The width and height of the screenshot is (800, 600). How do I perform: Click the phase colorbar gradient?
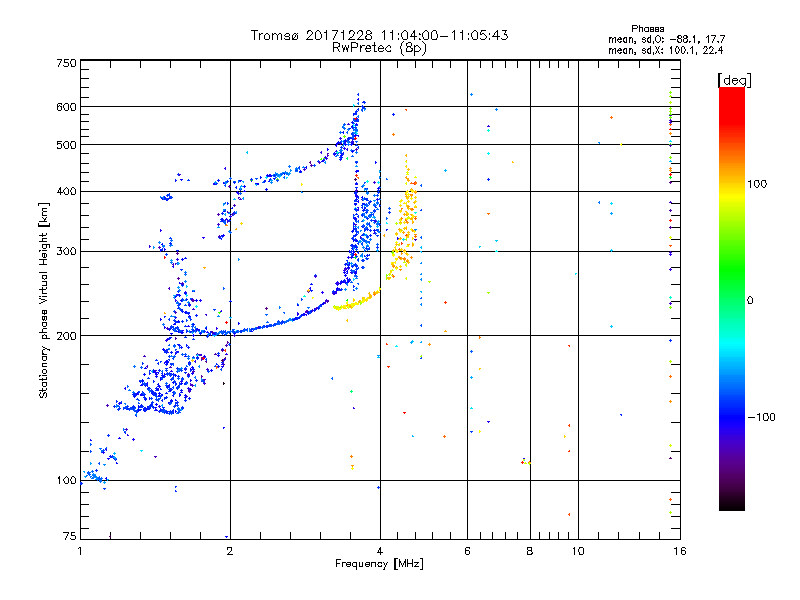point(732,298)
